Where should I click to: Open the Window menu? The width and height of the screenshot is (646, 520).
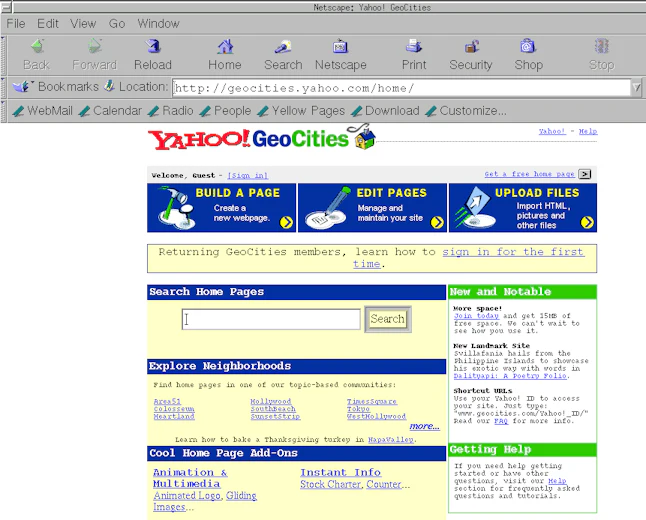click(158, 23)
